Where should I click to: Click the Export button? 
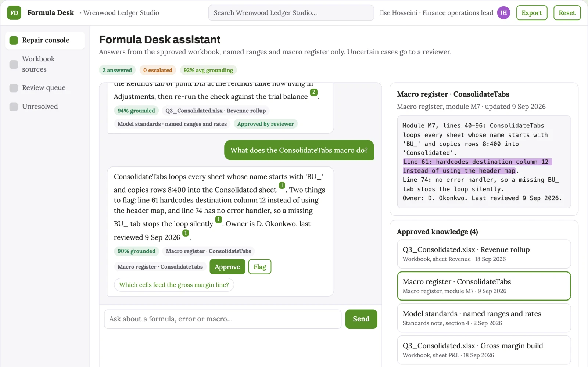(532, 13)
